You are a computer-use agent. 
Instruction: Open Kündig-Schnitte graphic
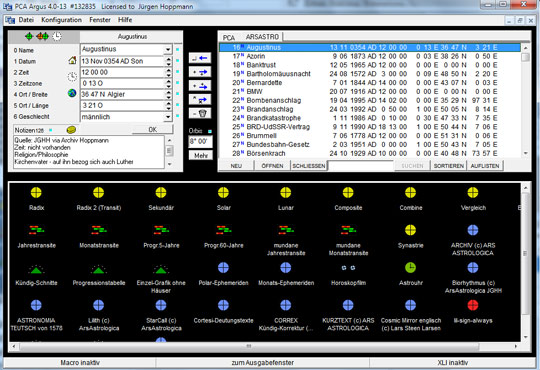pyautogui.click(x=36, y=269)
